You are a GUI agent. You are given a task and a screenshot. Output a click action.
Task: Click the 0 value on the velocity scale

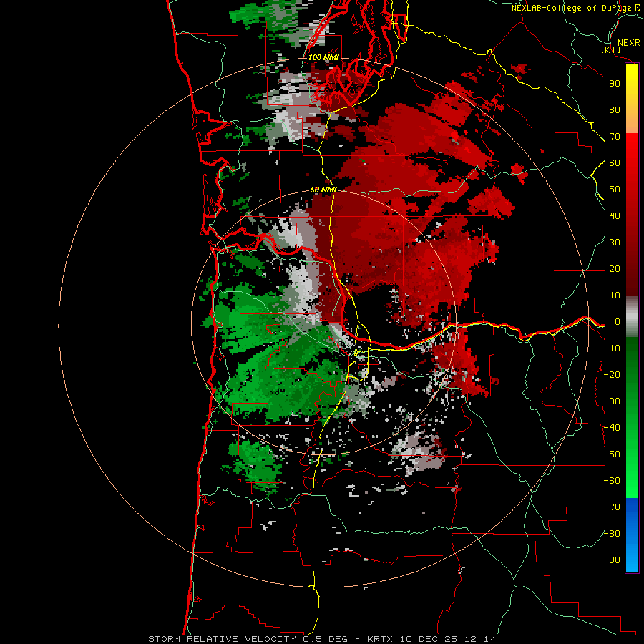618,321
